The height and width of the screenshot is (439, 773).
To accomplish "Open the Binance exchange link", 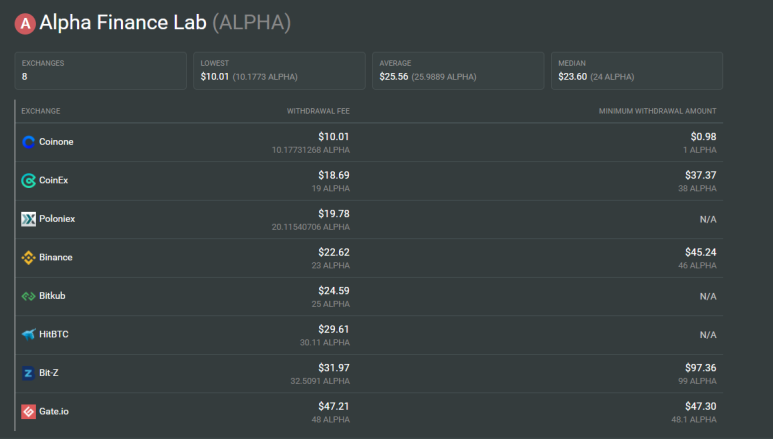I will (56, 257).
